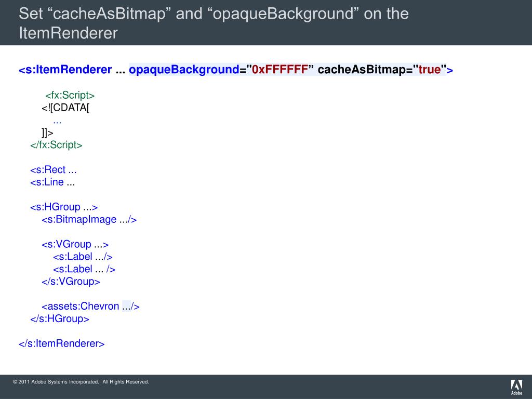Click the closing </s:ItemRenderer> tag
This screenshot has width=532, height=399.
click(x=62, y=343)
